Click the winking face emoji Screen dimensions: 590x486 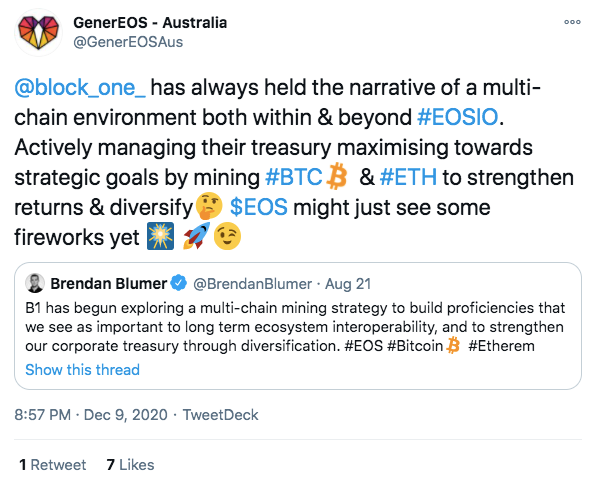coord(227,236)
